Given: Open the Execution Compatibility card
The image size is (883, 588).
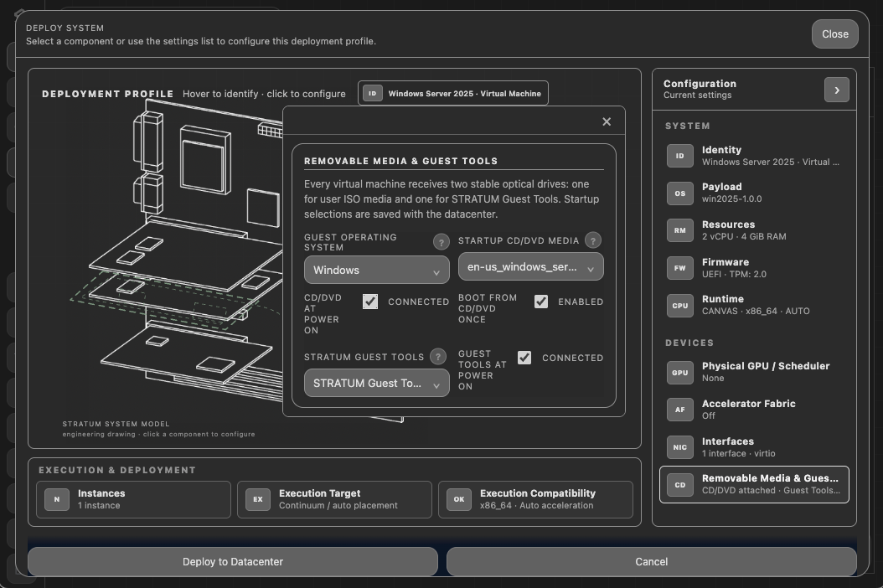Looking at the screenshot, I should [x=535, y=499].
